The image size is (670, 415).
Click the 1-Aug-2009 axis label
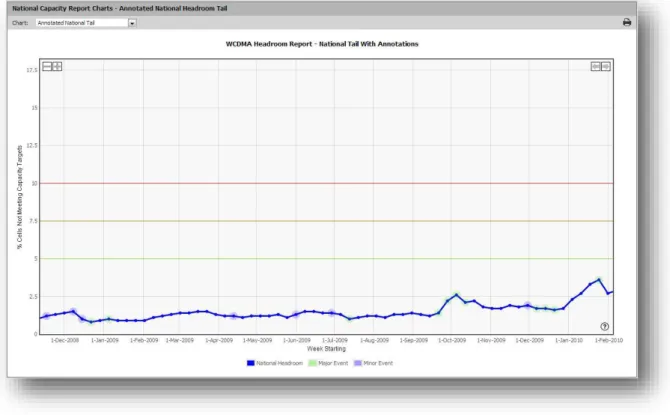coord(375,340)
